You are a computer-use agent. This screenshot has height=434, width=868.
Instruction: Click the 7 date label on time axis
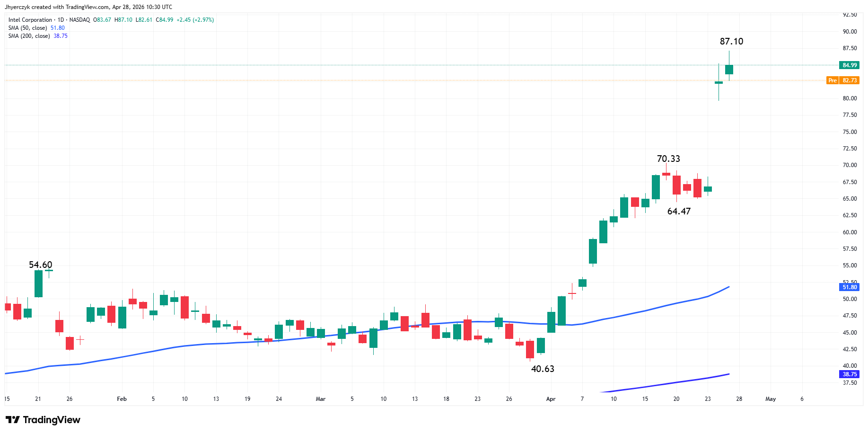coord(582,399)
